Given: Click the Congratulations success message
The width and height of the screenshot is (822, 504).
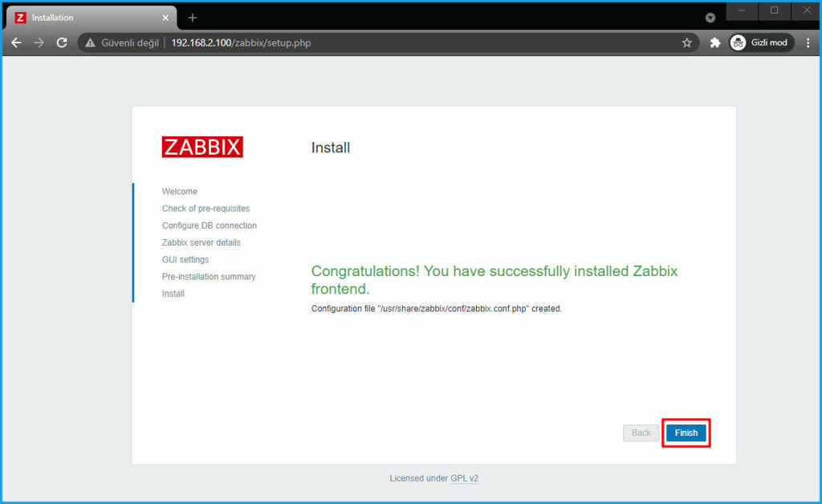Looking at the screenshot, I should (x=494, y=280).
